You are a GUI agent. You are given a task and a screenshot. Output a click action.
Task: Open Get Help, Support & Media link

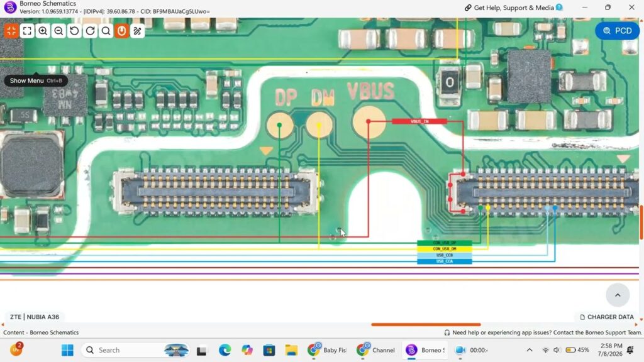[x=513, y=8]
